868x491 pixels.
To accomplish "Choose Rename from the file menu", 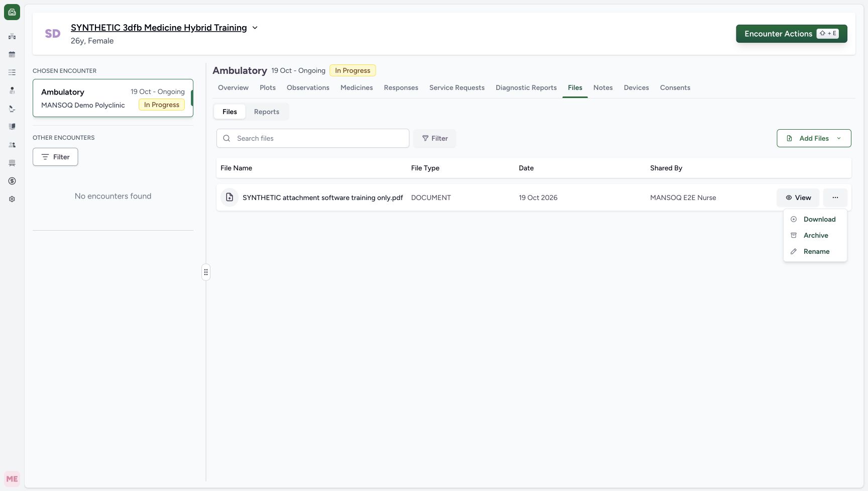I will [815, 251].
